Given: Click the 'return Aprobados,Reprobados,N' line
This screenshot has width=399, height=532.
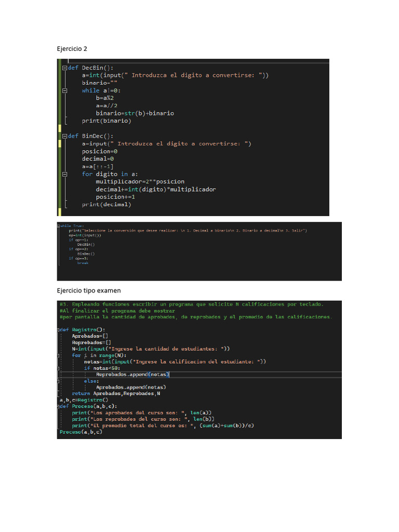Looking at the screenshot, I should click(x=116, y=394).
